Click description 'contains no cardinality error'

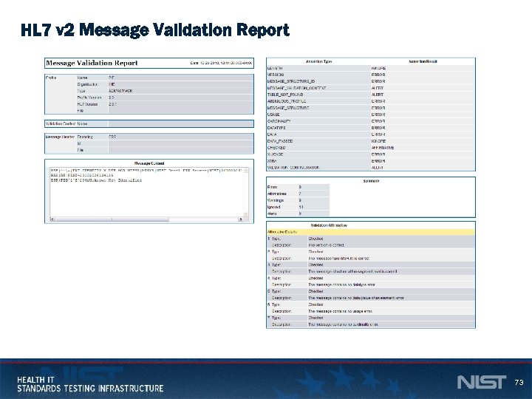pyautogui.click(x=343, y=324)
